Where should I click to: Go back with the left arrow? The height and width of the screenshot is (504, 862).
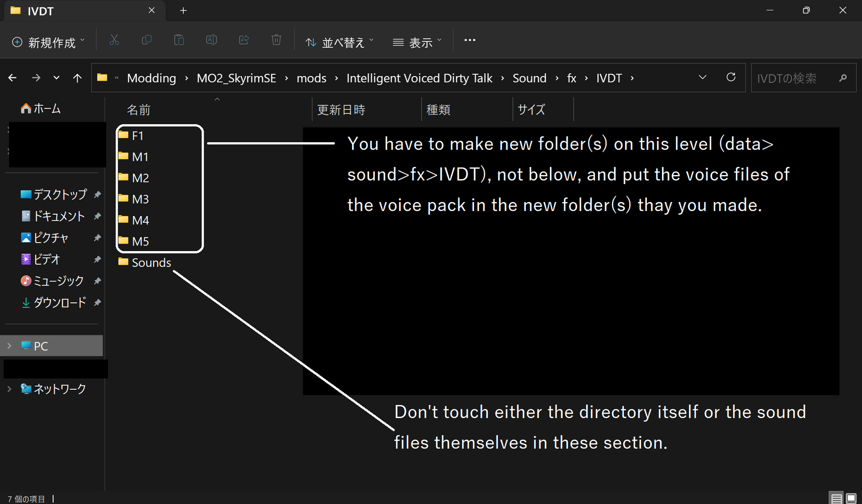13,78
